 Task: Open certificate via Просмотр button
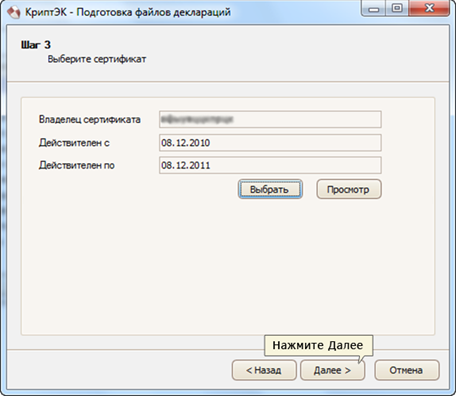[x=349, y=189]
